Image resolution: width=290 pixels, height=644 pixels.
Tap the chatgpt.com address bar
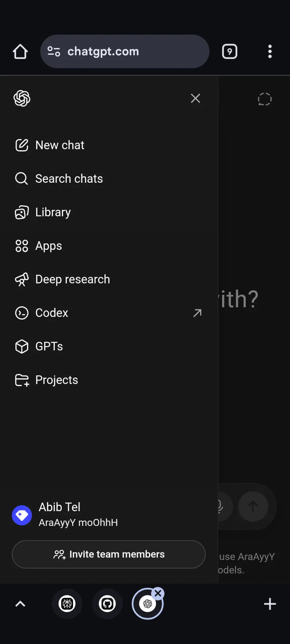[125, 51]
